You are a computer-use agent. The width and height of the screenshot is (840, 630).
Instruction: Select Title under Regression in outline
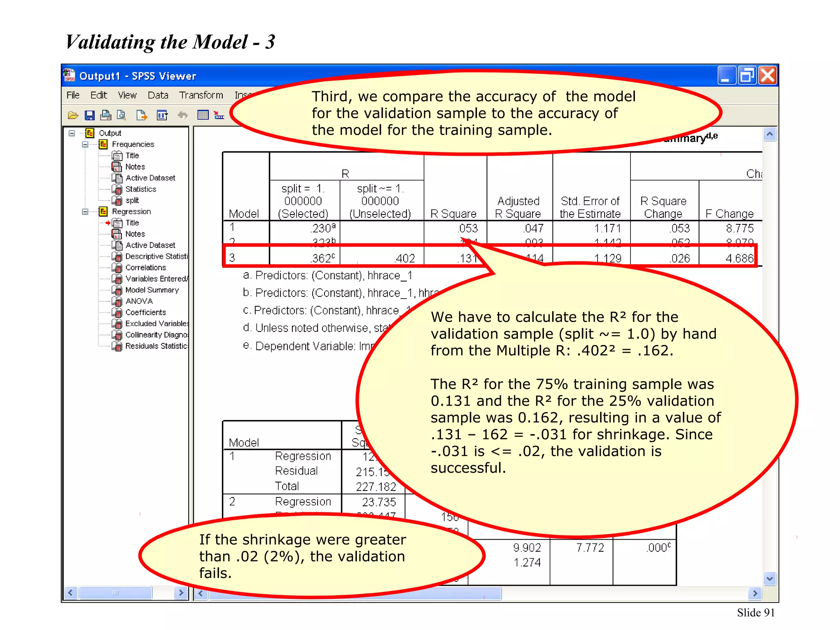click(132, 223)
